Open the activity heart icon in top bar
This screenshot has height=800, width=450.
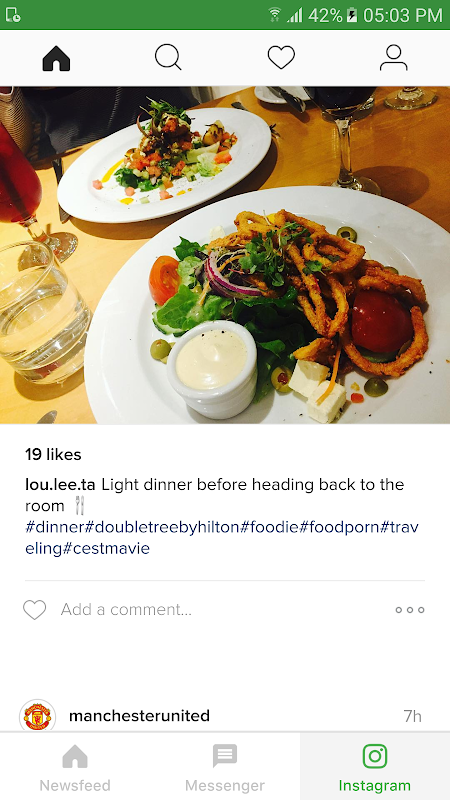coord(281,57)
